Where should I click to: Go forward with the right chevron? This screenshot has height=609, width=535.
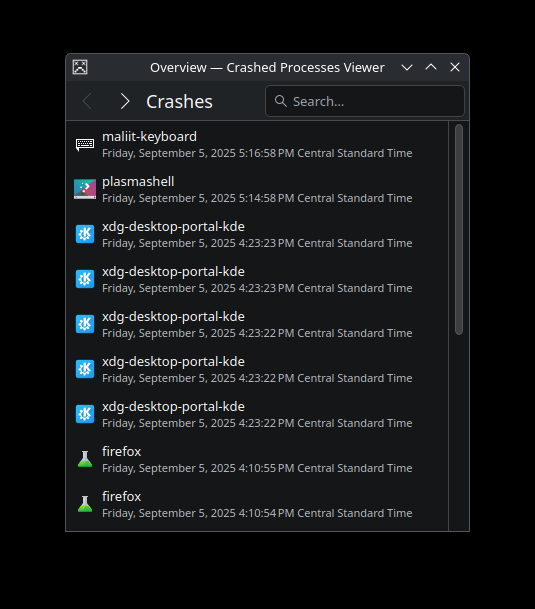pos(124,101)
